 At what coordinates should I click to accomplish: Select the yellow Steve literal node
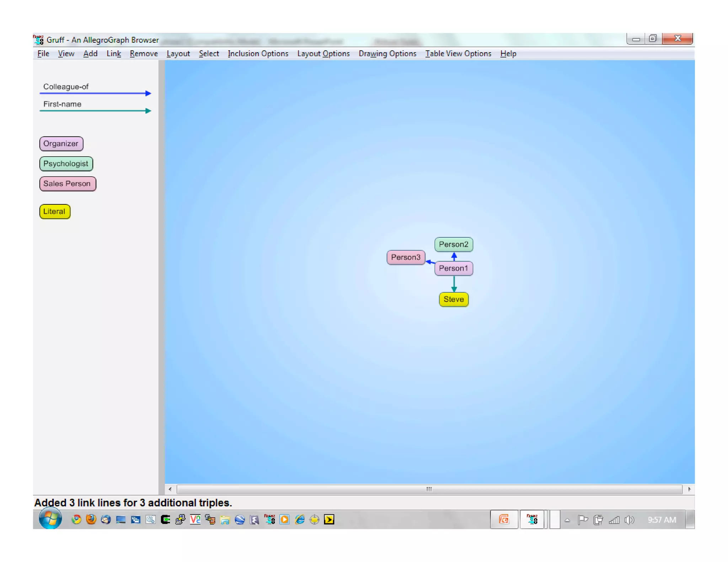tap(453, 299)
